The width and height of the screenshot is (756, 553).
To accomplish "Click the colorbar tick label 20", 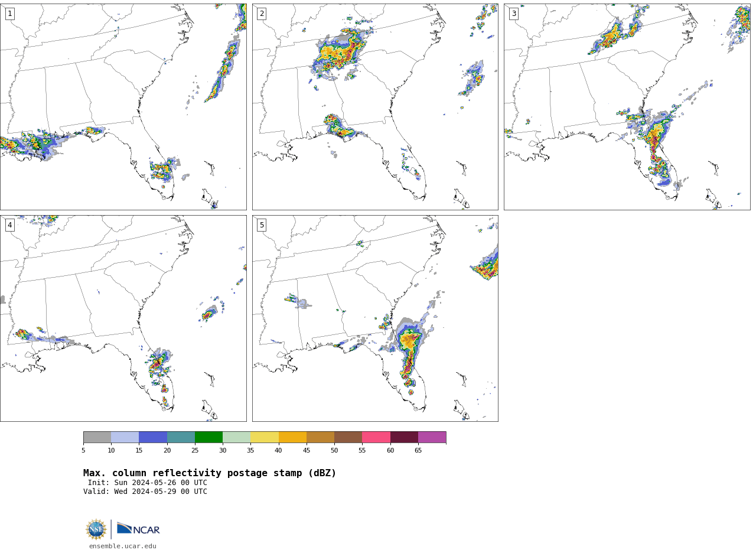I will tap(167, 451).
